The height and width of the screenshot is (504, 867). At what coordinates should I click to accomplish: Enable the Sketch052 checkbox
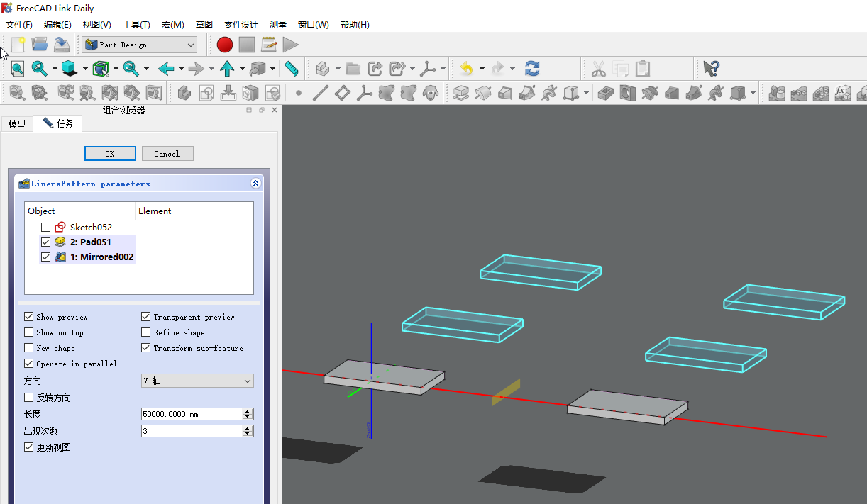pyautogui.click(x=46, y=228)
